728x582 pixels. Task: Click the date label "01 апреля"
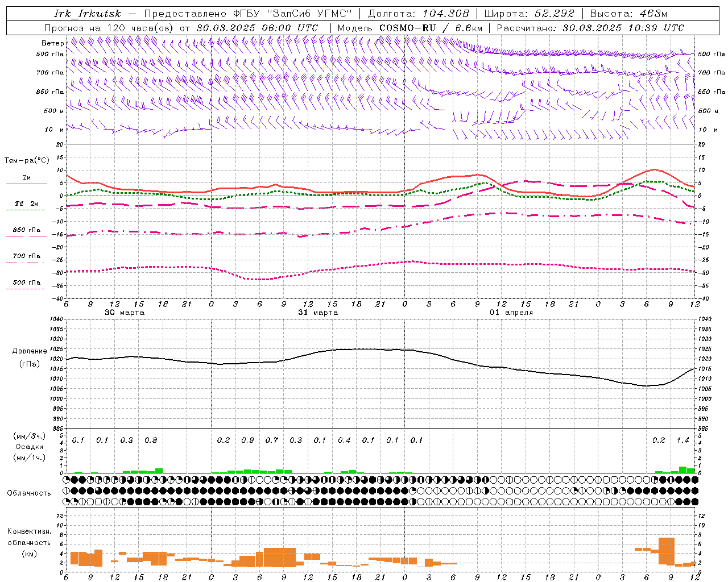[511, 313]
